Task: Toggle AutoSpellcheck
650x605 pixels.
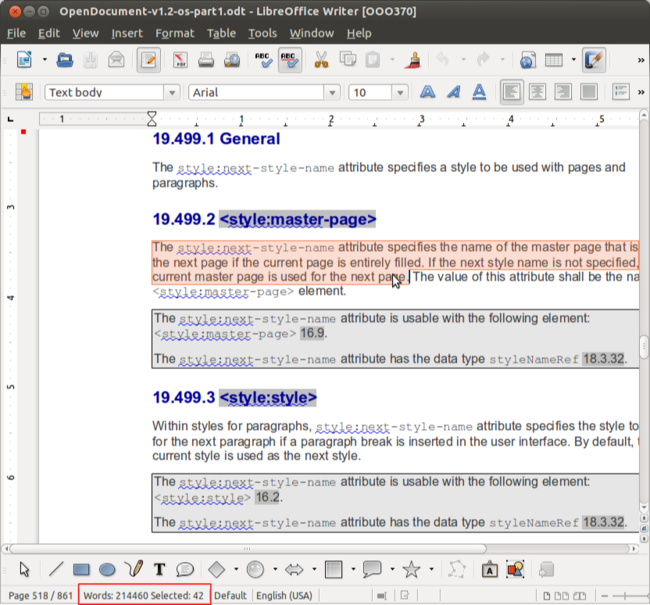Action: [291, 60]
